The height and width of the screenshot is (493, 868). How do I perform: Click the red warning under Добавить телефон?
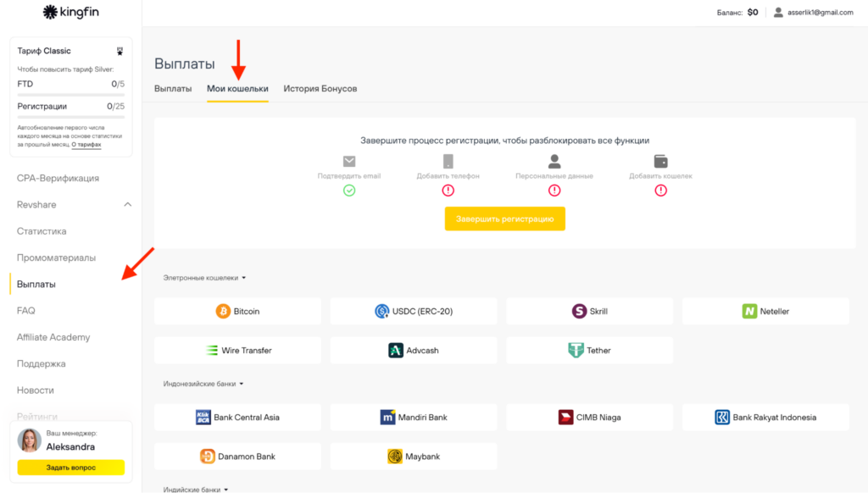448,191
